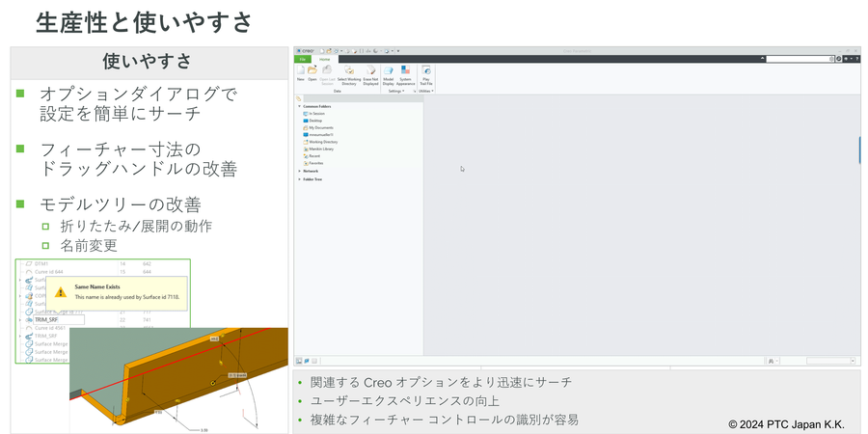The width and height of the screenshot is (868, 434).
Task: Expand the Network section
Action: 299,171
